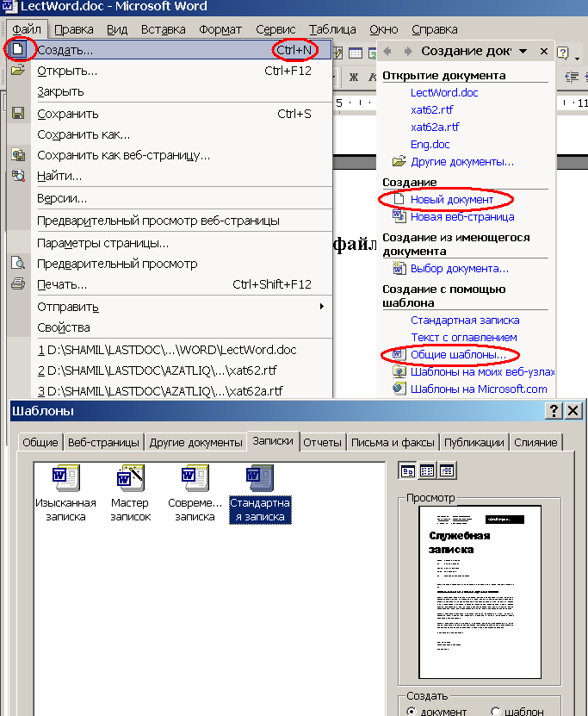
Task: Click the Другие документы folder icon
Action: point(399,161)
